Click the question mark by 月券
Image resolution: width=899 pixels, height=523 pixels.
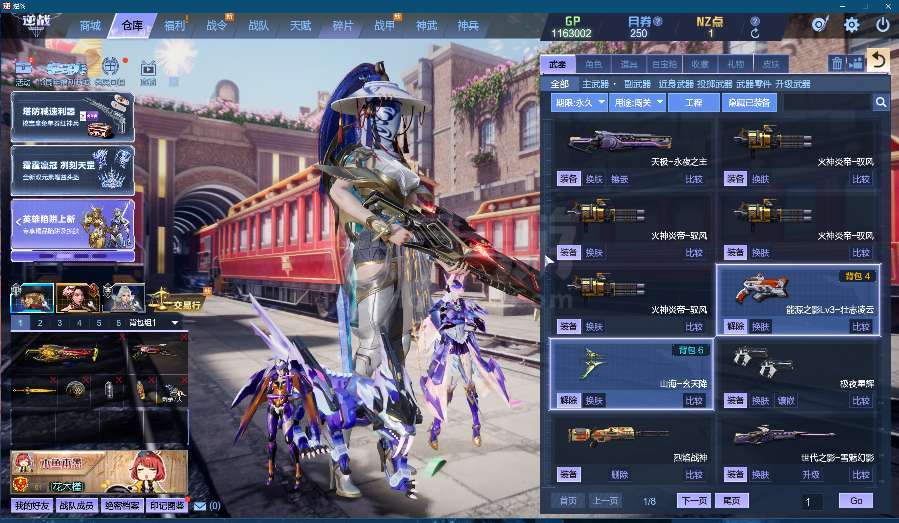pyautogui.click(x=658, y=21)
